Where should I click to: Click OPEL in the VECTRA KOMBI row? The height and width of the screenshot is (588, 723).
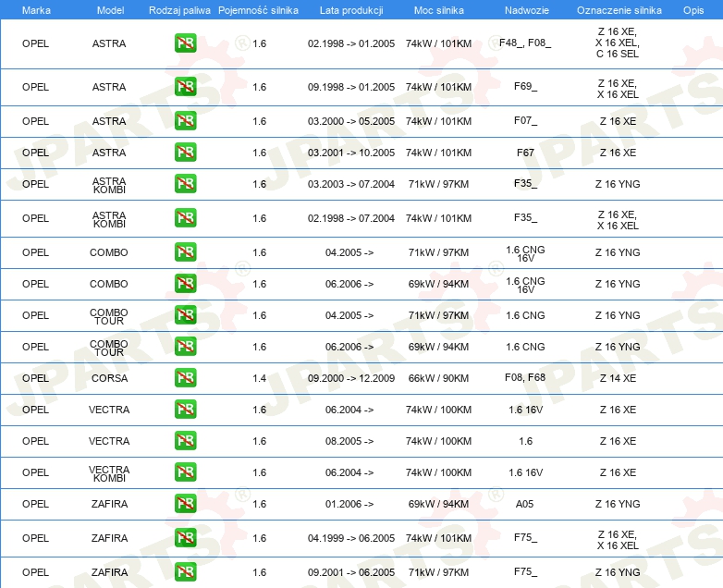(35, 472)
